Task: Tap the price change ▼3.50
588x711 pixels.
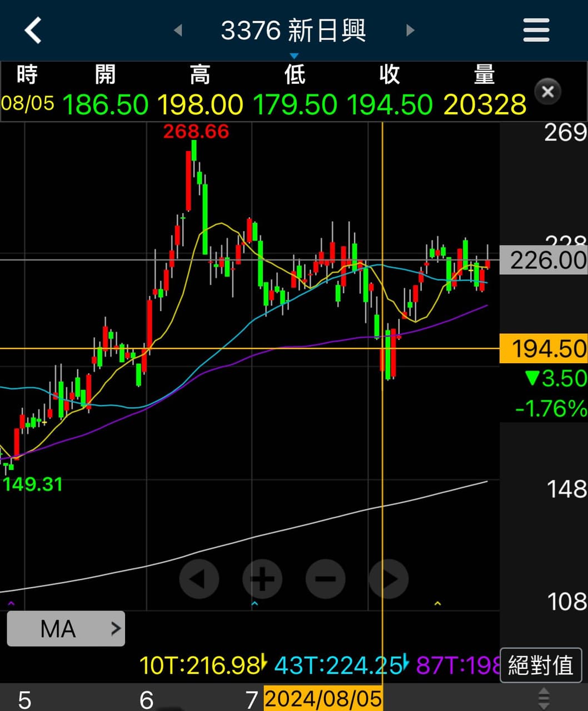Action: click(556, 378)
